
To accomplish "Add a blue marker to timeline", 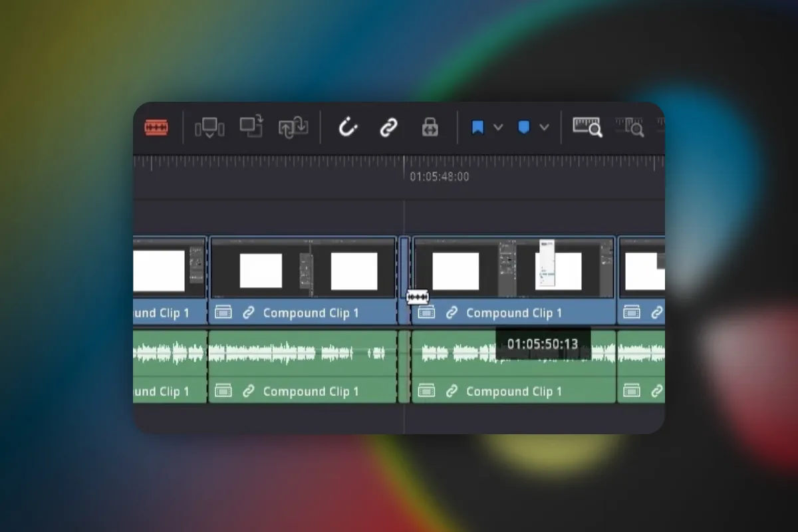I will (523, 127).
